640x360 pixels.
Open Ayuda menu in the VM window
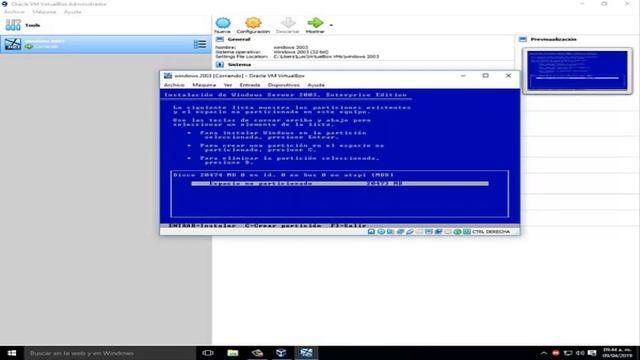click(x=316, y=85)
